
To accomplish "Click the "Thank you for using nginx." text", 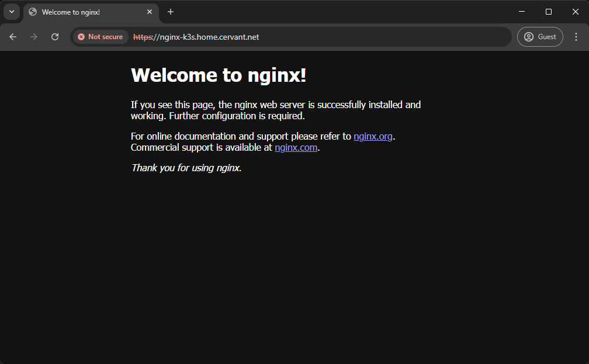I will (x=186, y=168).
